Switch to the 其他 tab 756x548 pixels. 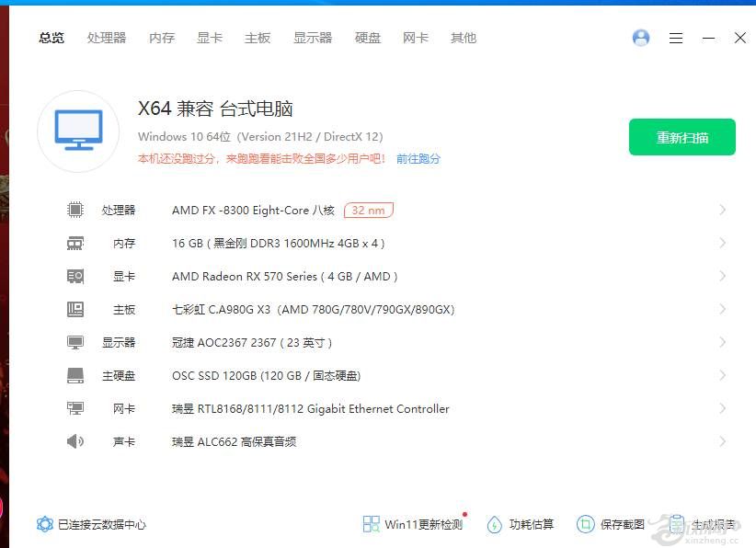[x=464, y=38]
